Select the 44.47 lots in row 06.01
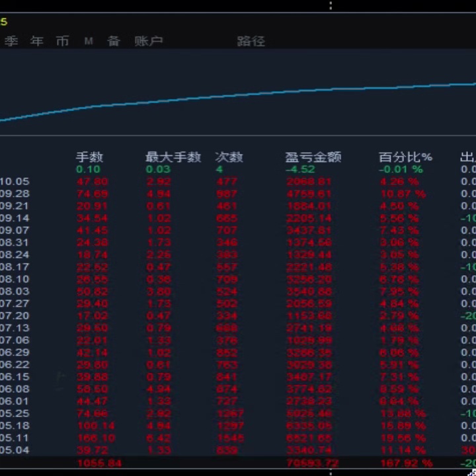The width and height of the screenshot is (476, 476). click(92, 401)
